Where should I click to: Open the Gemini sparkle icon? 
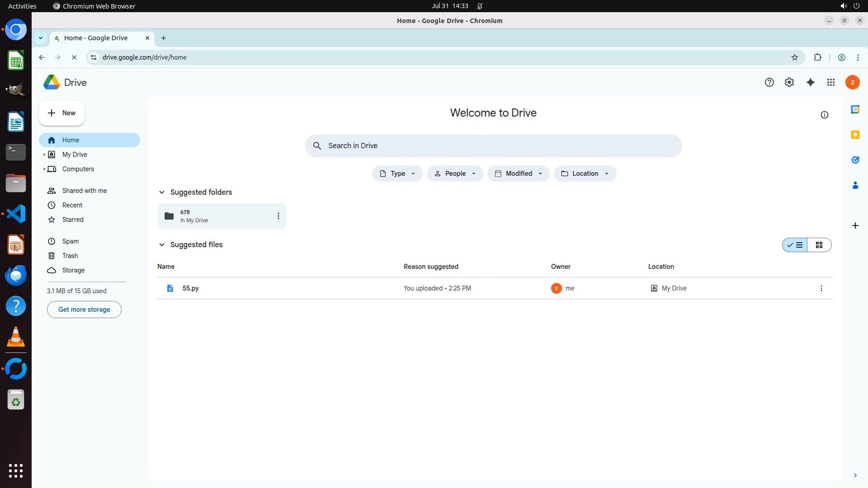[x=810, y=82]
